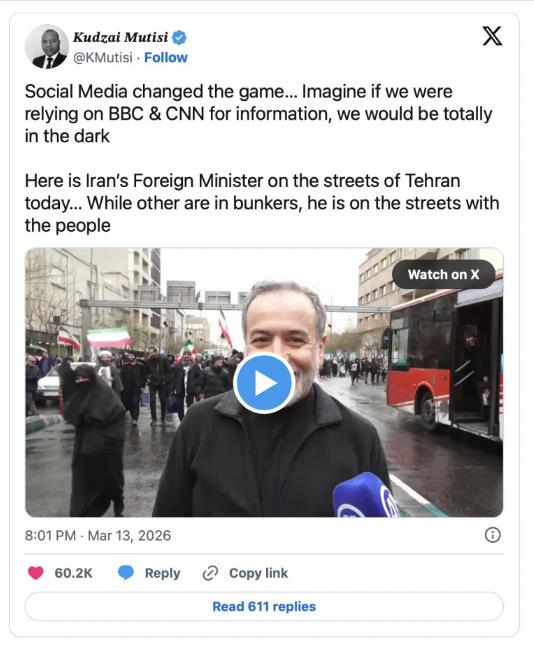Open the tweet info circle icon
The height and width of the screenshot is (649, 534).
[x=492, y=535]
